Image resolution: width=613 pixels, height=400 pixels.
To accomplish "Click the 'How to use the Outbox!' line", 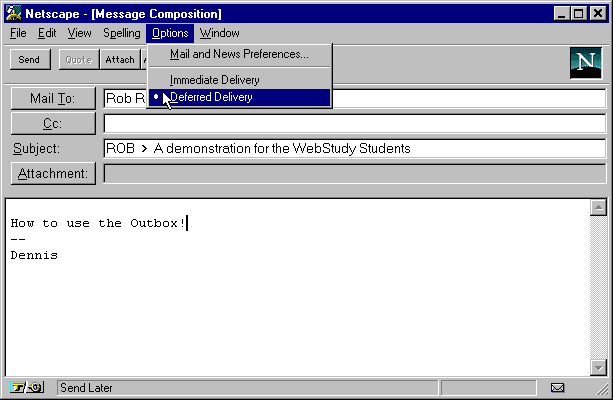I will (x=98, y=223).
